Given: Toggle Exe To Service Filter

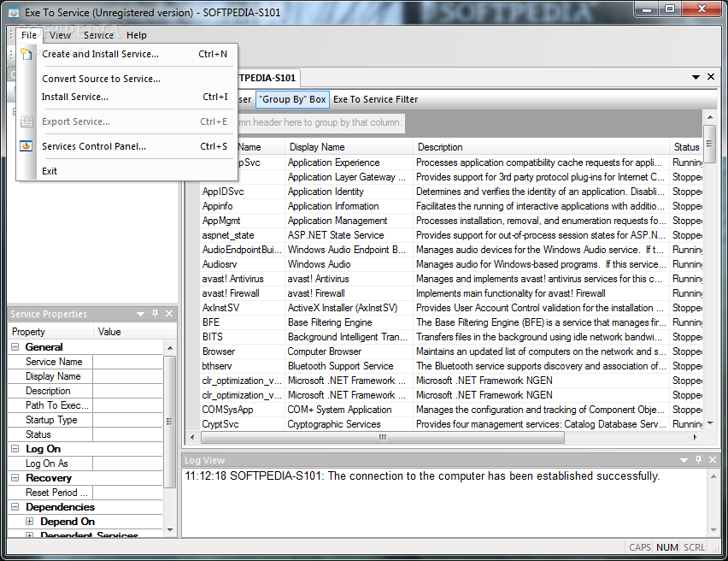Looking at the screenshot, I should click(x=376, y=99).
